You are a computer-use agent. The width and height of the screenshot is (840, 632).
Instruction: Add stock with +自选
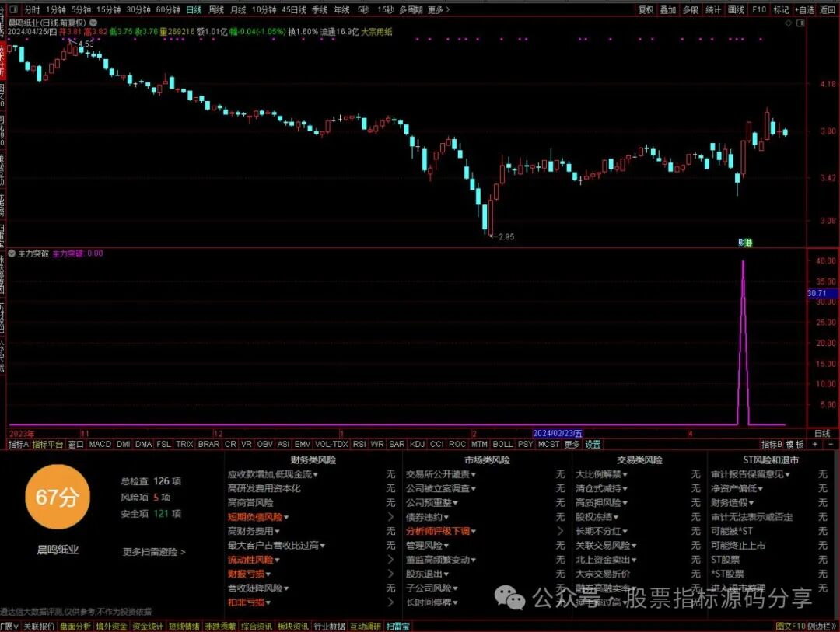pyautogui.click(x=804, y=9)
